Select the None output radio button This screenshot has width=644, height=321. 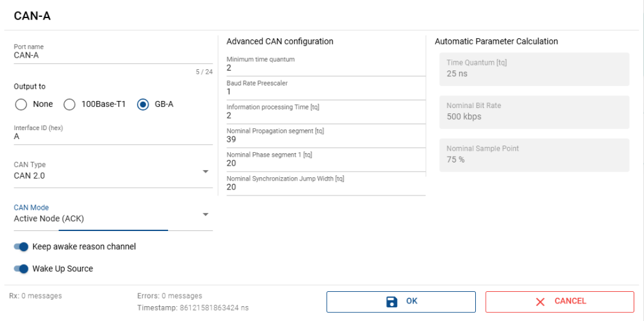pos(21,104)
